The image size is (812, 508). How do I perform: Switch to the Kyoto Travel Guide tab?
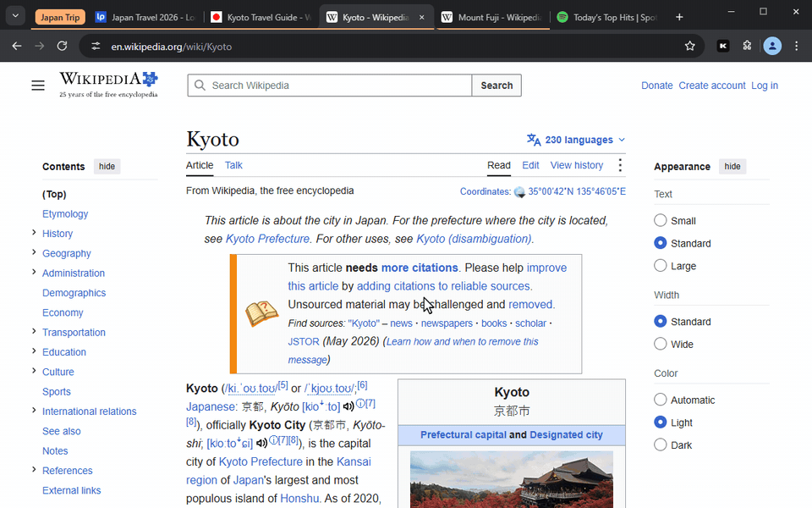[261, 17]
